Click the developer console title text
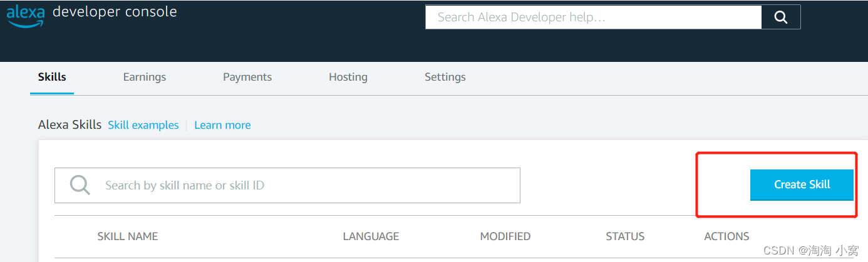The width and height of the screenshot is (868, 262). pos(115,12)
